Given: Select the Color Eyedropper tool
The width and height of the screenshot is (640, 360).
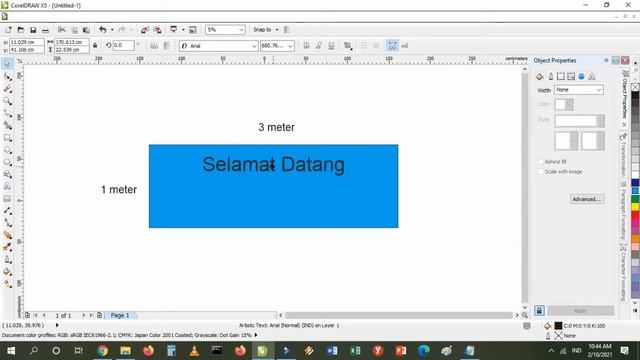Looking at the screenshot, I should (x=7, y=247).
